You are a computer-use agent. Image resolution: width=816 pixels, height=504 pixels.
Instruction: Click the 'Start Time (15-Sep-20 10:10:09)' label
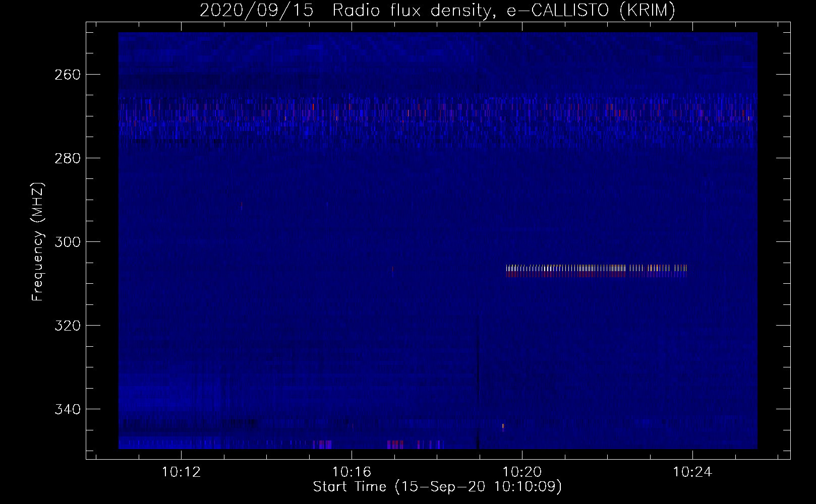(437, 486)
